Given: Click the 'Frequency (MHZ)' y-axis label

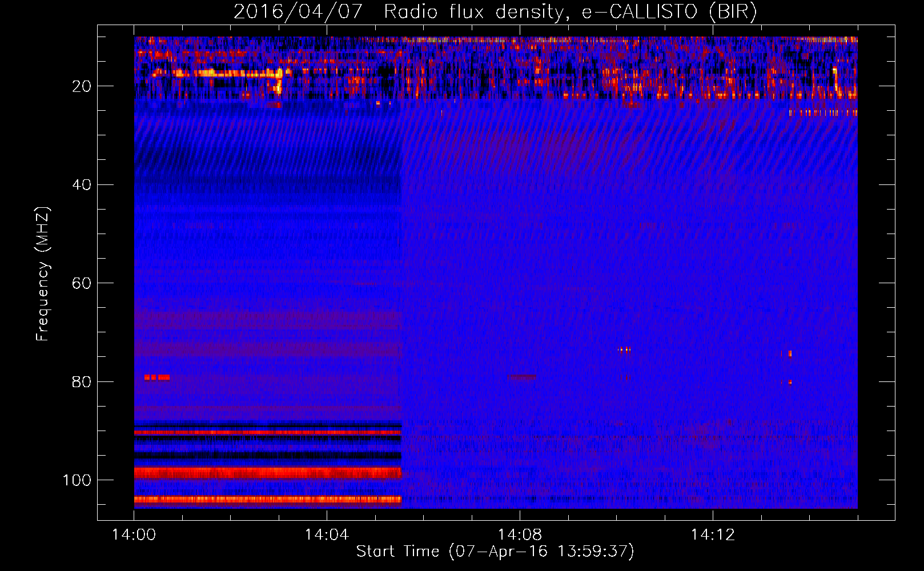Looking at the screenshot, I should (43, 274).
